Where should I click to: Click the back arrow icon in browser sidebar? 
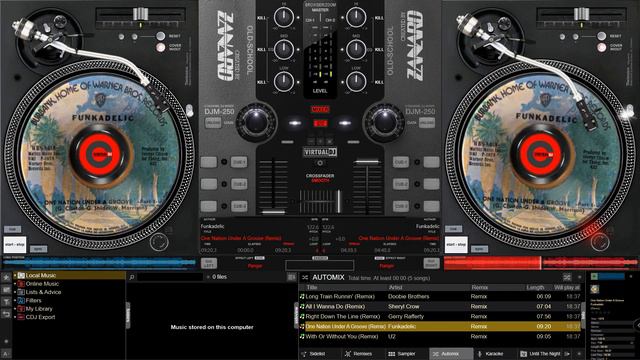click(x=6, y=314)
